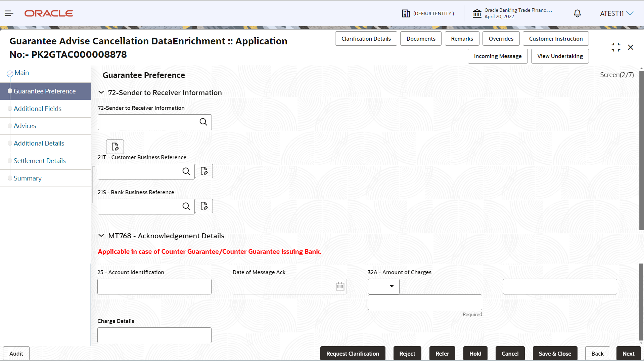This screenshot has width=644, height=361.
Task: Open Clarification Details
Action: tap(366, 39)
